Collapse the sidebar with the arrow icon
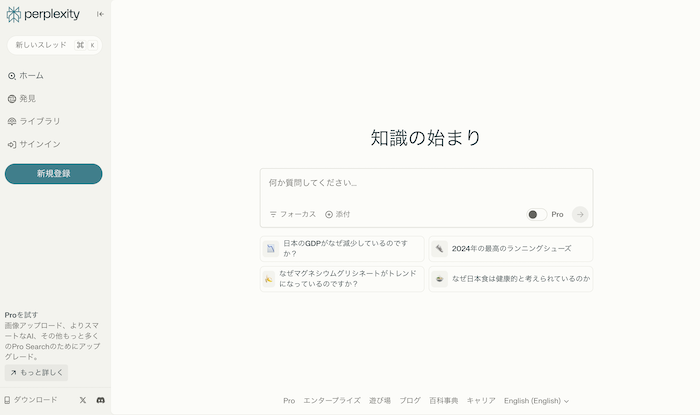The width and height of the screenshot is (700, 415). [x=99, y=14]
